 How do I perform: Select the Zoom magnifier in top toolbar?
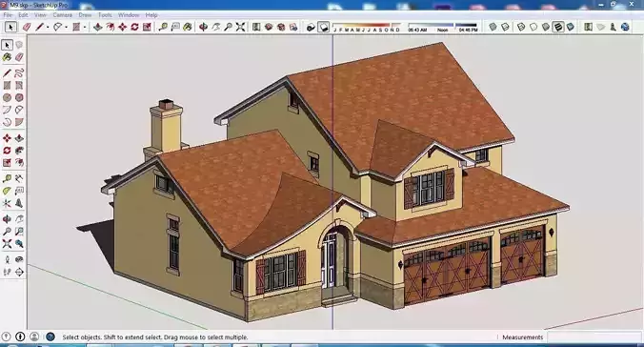tap(228, 27)
